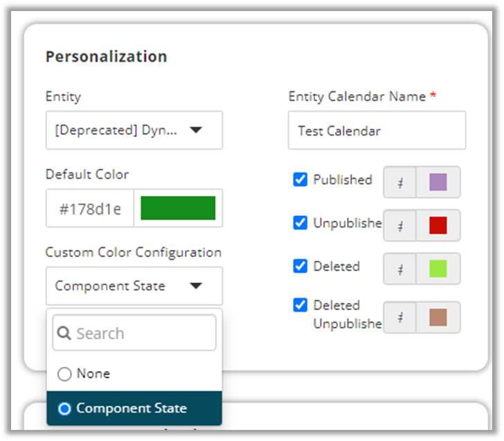Viewport: 504px width, 441px height.
Task: Uncheck the Published checkbox
Action: pos(300,180)
